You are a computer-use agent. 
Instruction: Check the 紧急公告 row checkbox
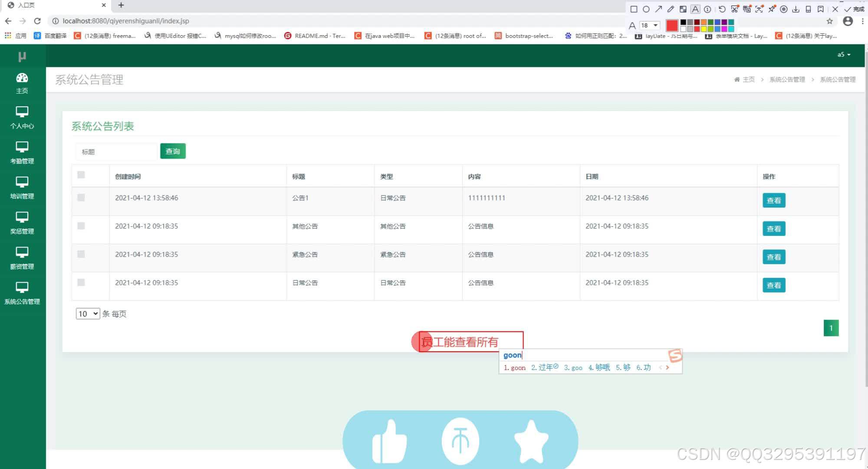[x=81, y=254]
